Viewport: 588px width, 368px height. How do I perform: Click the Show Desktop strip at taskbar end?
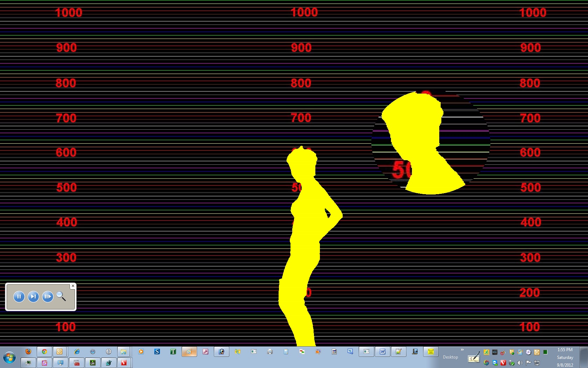tap(584, 357)
